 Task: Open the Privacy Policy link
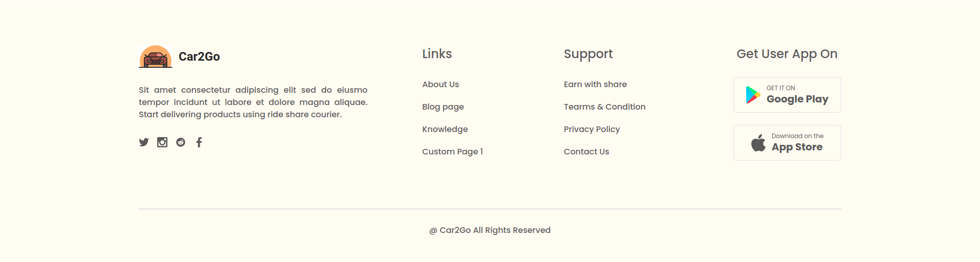[592, 129]
